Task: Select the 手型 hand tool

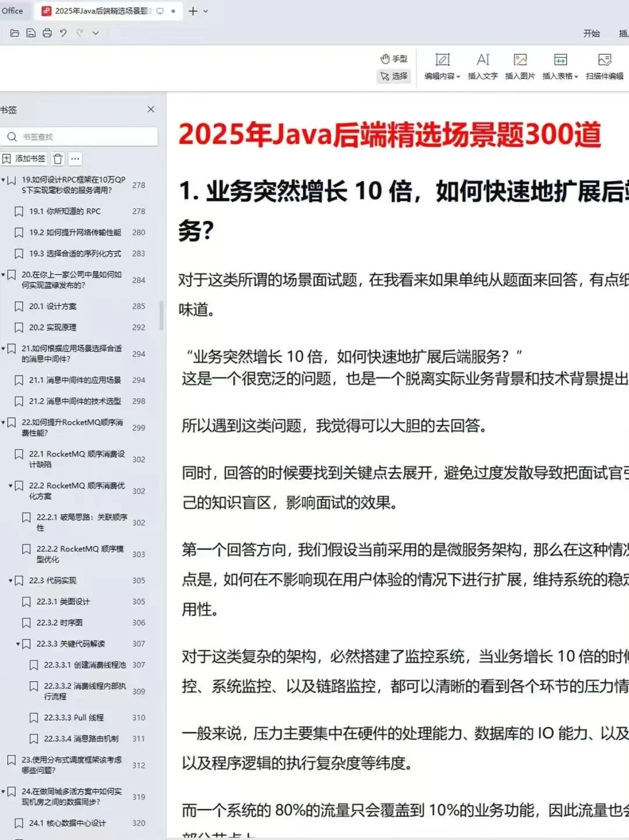Action: pyautogui.click(x=394, y=58)
